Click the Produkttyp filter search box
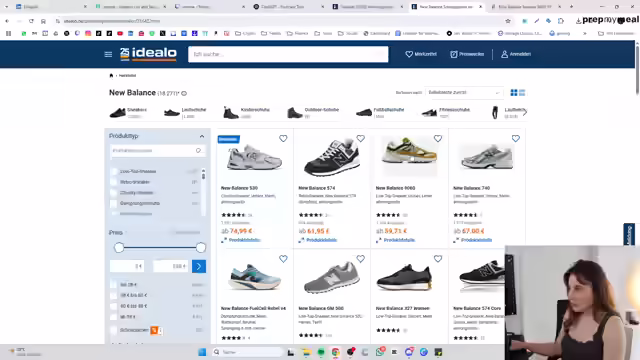640x360 pixels. 158,151
